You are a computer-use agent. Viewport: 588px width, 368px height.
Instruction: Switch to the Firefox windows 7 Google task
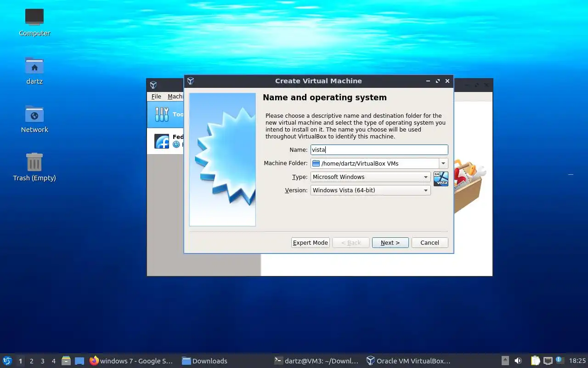pos(131,361)
